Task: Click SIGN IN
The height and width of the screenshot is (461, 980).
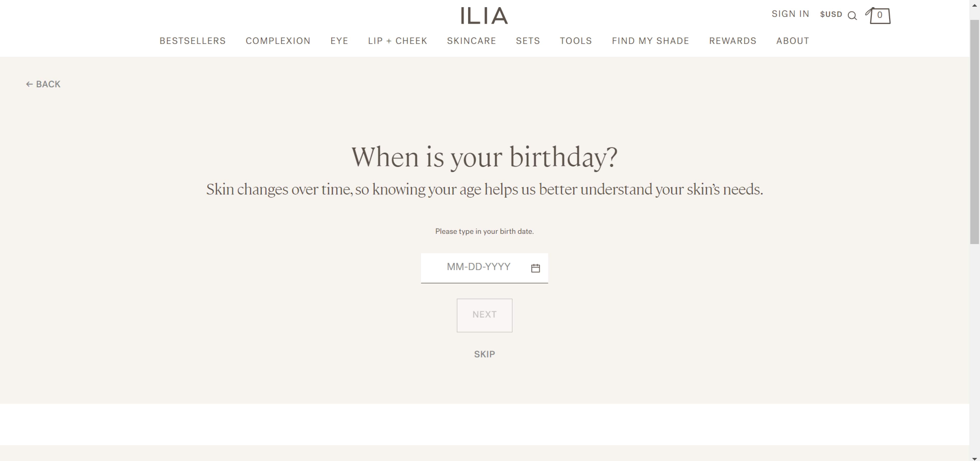Action: point(790,14)
